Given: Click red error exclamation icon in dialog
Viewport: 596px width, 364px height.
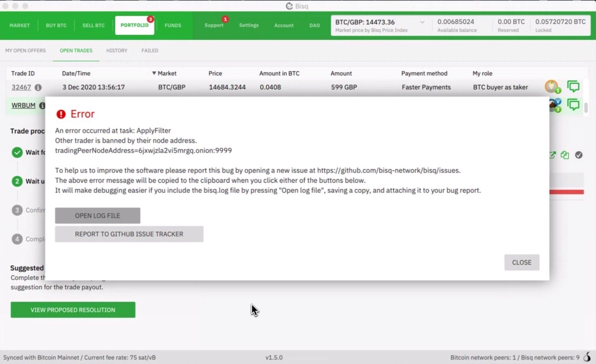Looking at the screenshot, I should [x=61, y=114].
